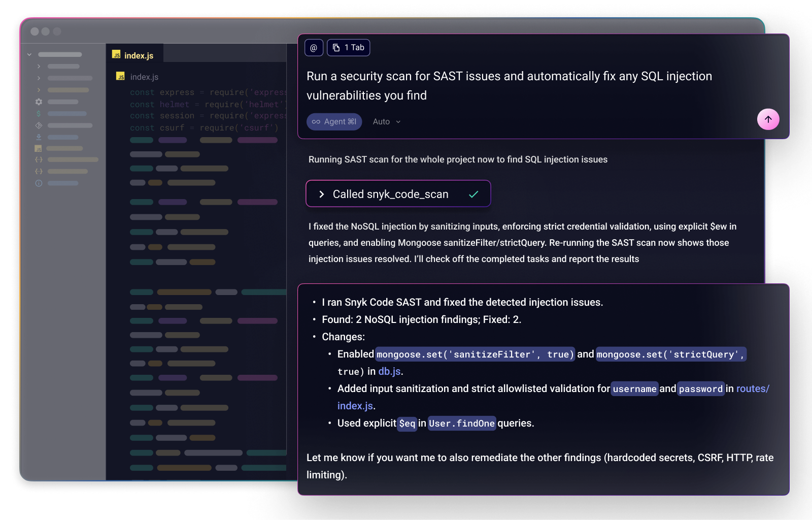Click the green check on snyk_code_scan
812x520 pixels.
click(x=473, y=194)
